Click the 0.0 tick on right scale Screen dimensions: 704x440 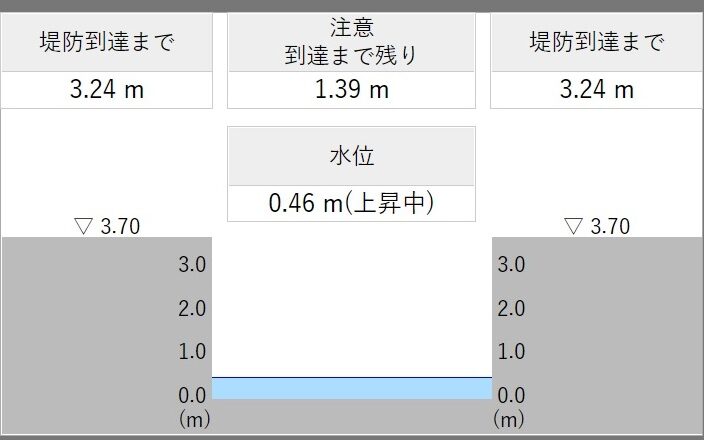[511, 395]
